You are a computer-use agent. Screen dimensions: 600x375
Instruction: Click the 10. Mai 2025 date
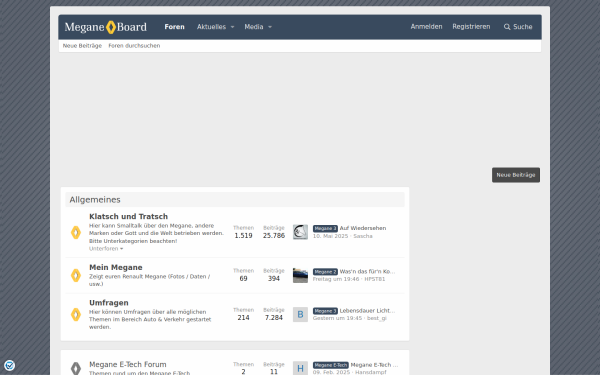(331, 236)
